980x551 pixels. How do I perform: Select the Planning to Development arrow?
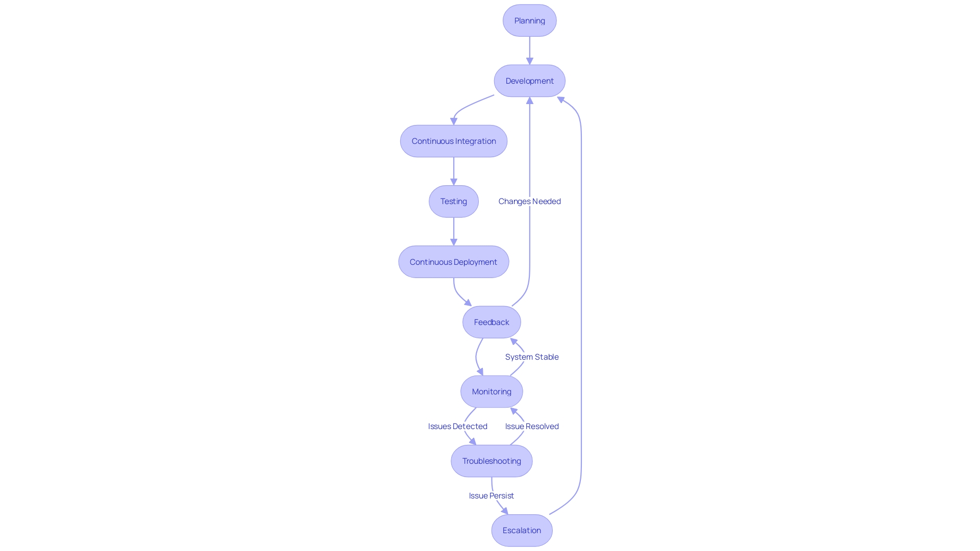[530, 51]
